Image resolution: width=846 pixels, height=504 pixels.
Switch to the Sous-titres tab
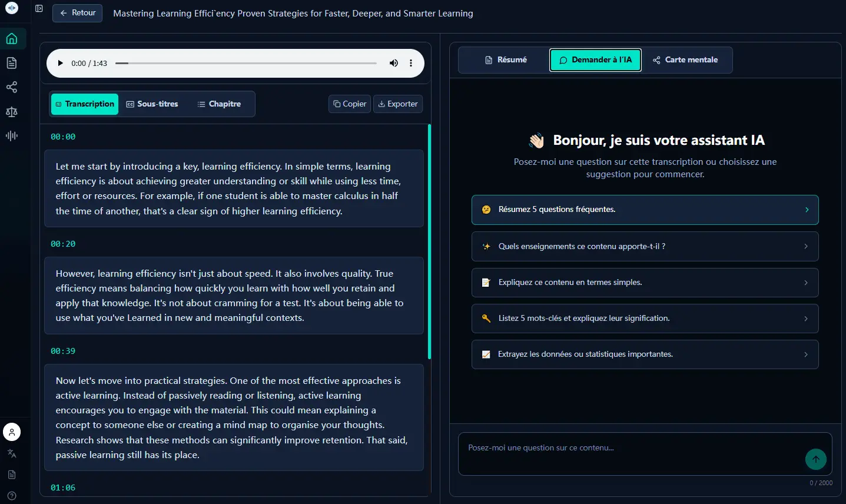pos(152,104)
